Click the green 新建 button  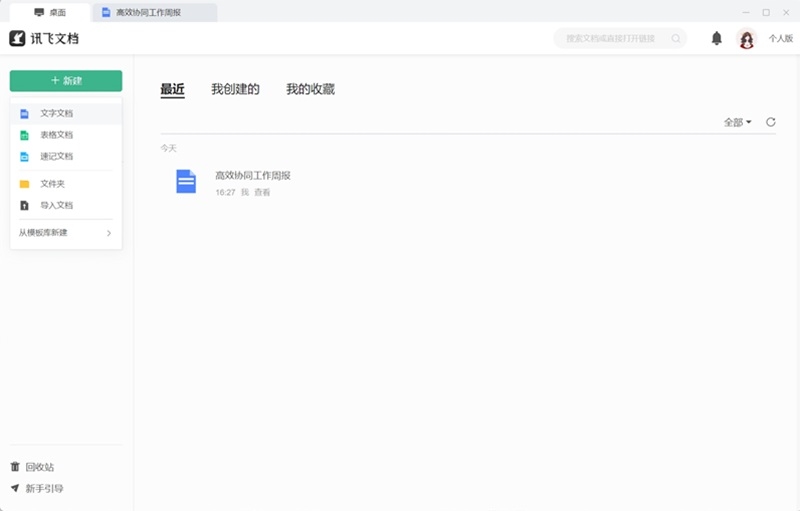[66, 81]
